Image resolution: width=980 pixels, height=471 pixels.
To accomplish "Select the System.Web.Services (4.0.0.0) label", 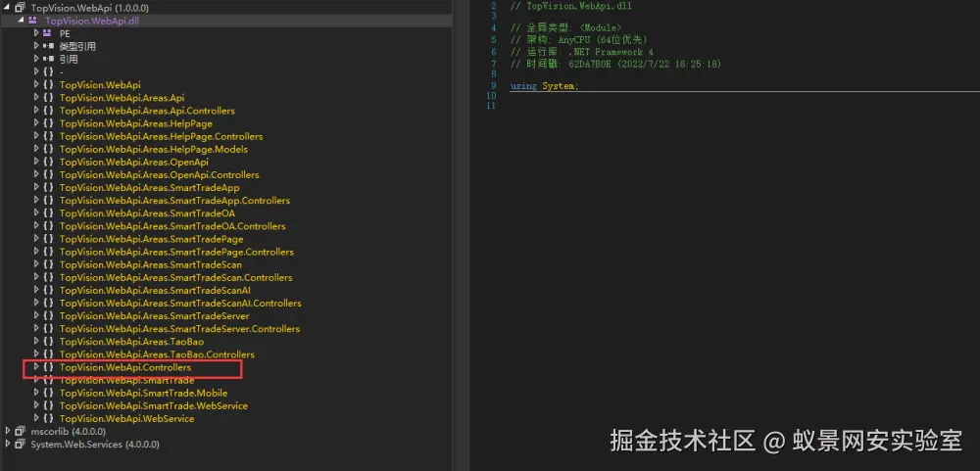I will [x=95, y=445].
